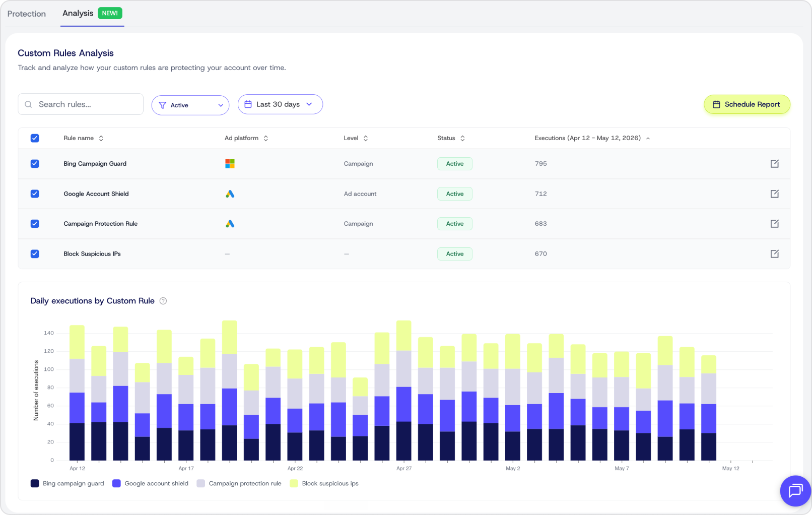Image resolution: width=812 pixels, height=515 pixels.
Task: Open the Last 30 days date range dropdown
Action: point(280,104)
